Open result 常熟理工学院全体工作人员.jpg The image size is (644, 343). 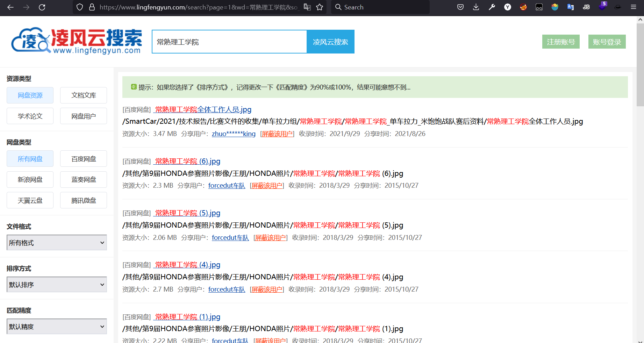(203, 109)
